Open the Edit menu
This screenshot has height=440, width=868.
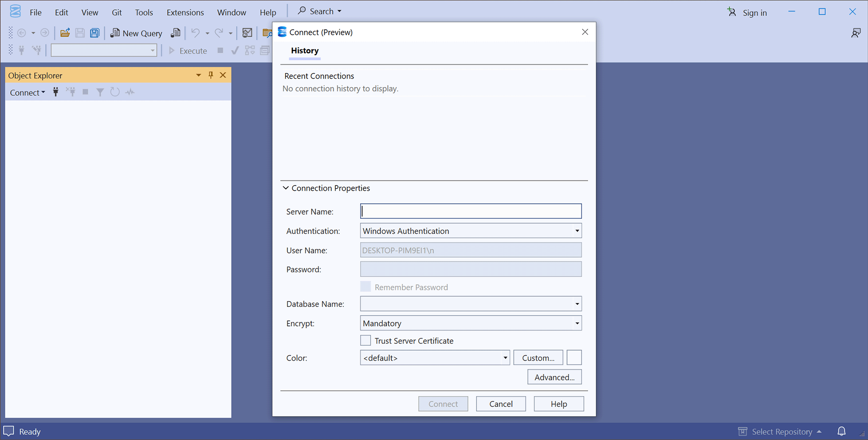click(x=62, y=12)
